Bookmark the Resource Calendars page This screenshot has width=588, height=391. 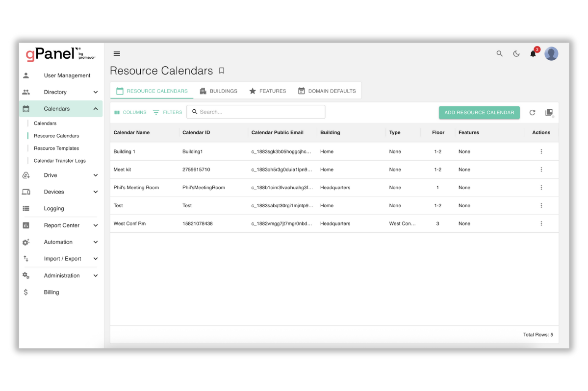pos(222,71)
